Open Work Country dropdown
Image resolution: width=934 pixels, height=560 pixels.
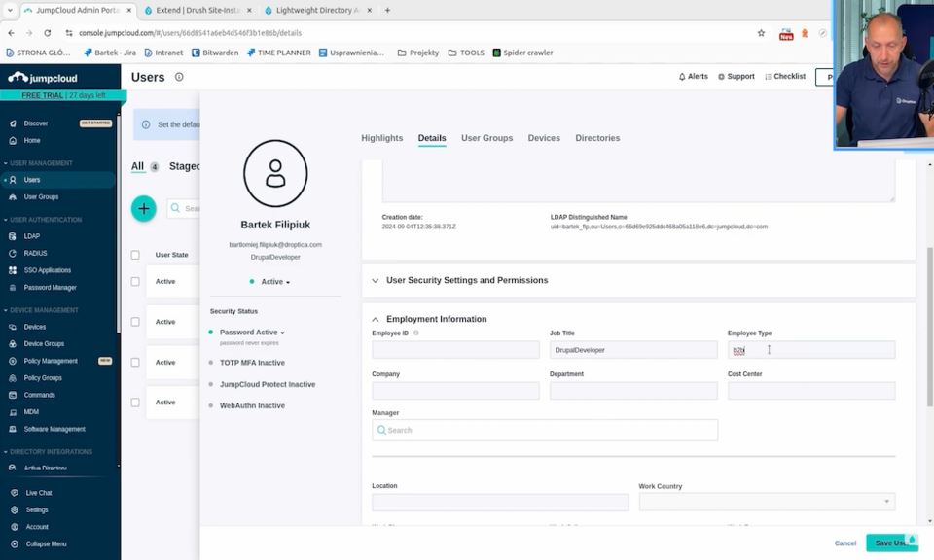click(x=767, y=502)
